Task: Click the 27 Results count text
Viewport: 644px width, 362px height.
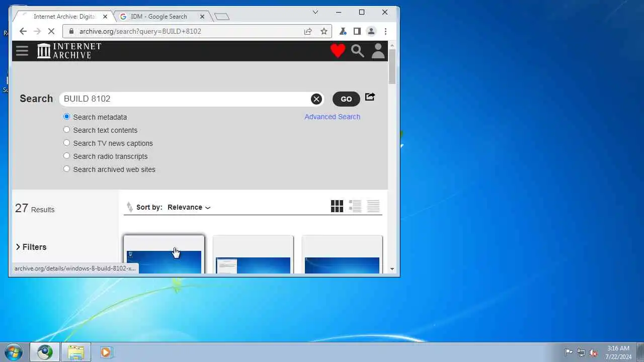Action: [x=35, y=209]
